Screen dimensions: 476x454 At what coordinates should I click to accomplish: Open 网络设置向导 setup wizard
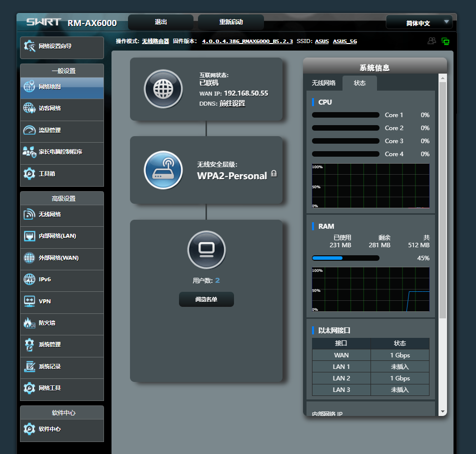pos(62,46)
